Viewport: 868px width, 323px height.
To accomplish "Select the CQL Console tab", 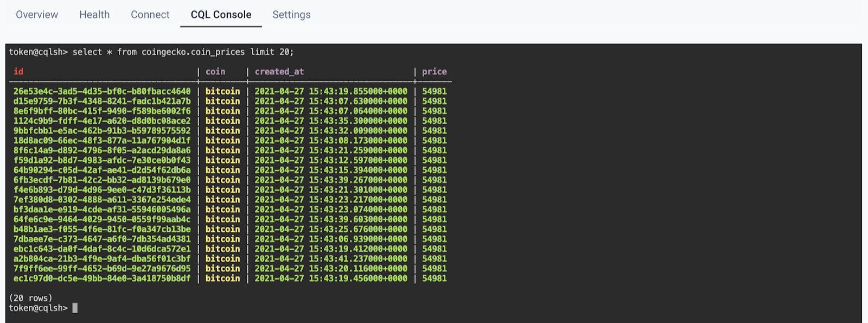I will click(x=221, y=15).
